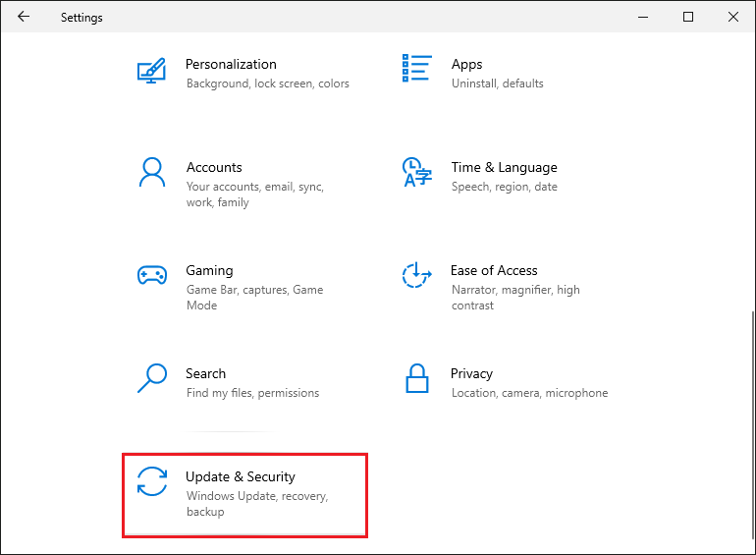This screenshot has width=756, height=555.
Task: Click the Update & Security sync arrows icon
Action: pos(152,481)
